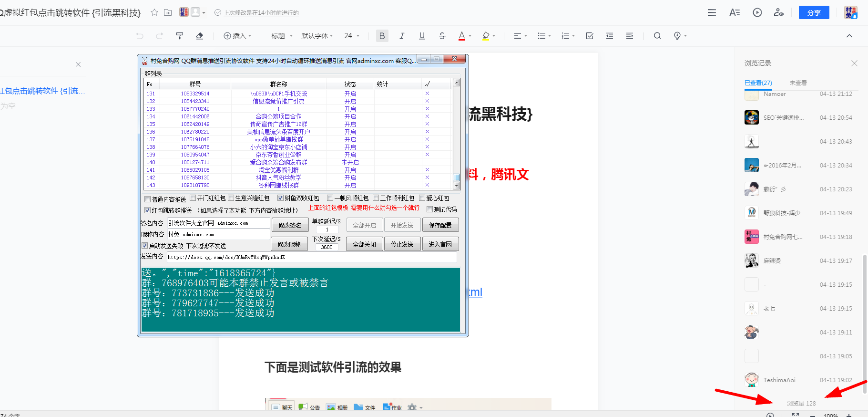Viewport: 868px width, 417px height.
Task: Open the heading style dropdown
Action: tap(282, 36)
